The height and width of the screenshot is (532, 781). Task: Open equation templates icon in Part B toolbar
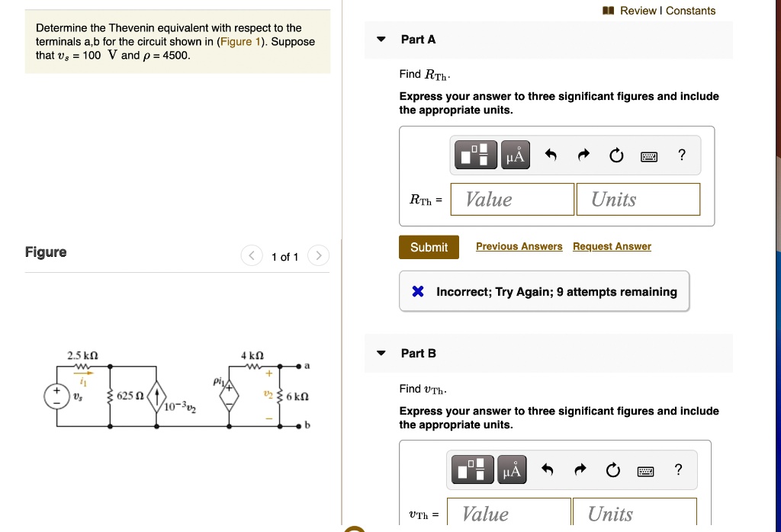pyautogui.click(x=471, y=470)
